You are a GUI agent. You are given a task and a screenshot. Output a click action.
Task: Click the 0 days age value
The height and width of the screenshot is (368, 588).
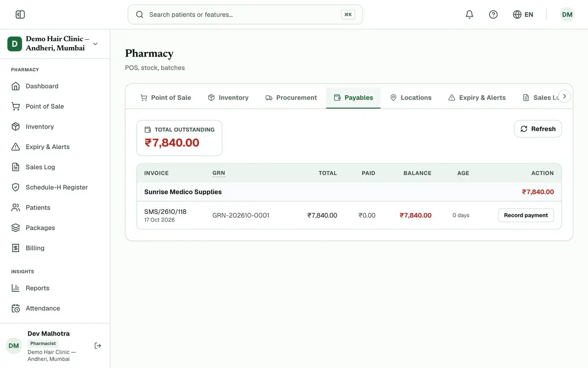click(461, 215)
